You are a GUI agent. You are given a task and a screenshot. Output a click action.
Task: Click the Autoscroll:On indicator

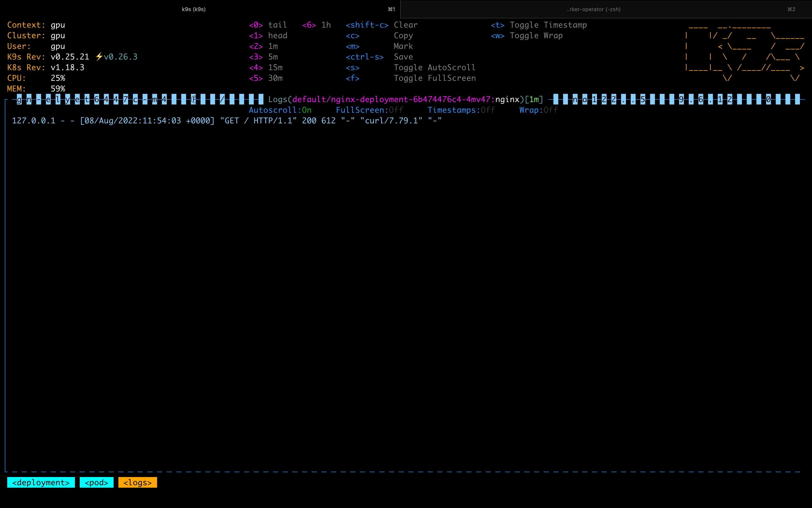tap(280, 110)
